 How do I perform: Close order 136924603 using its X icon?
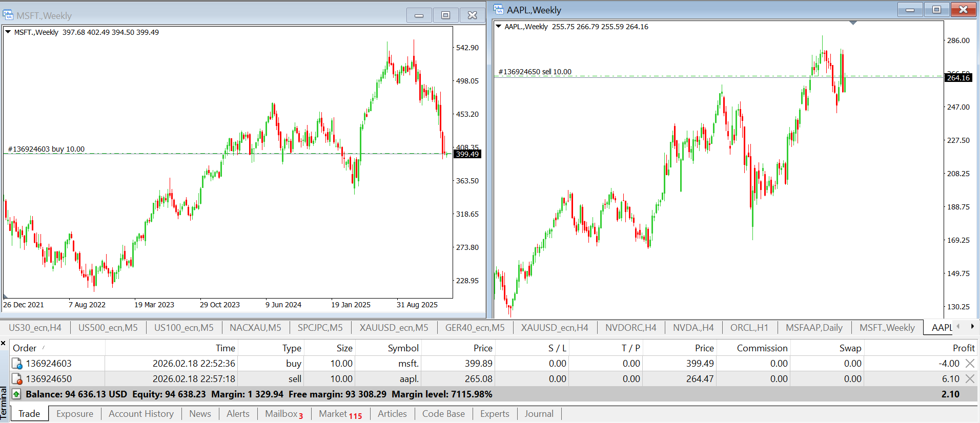(970, 364)
